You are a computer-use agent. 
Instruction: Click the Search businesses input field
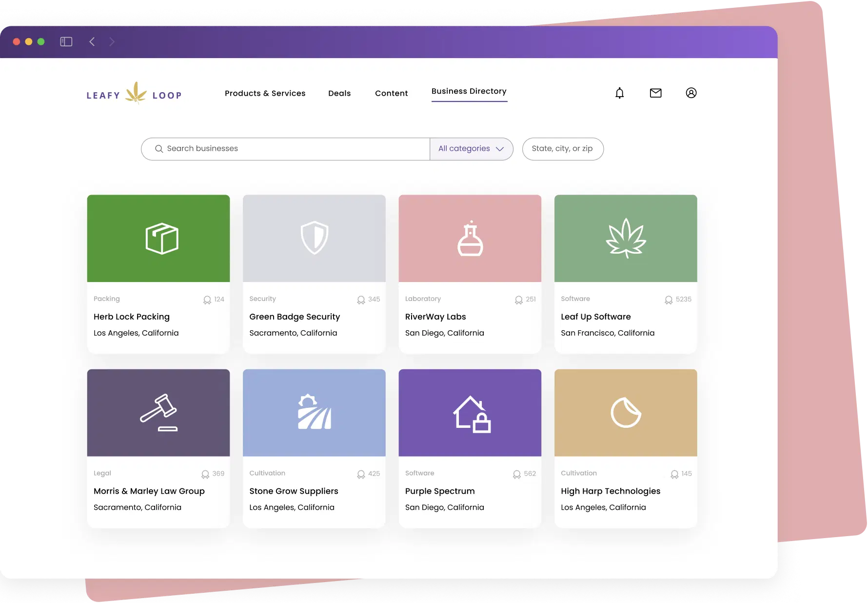[293, 149]
